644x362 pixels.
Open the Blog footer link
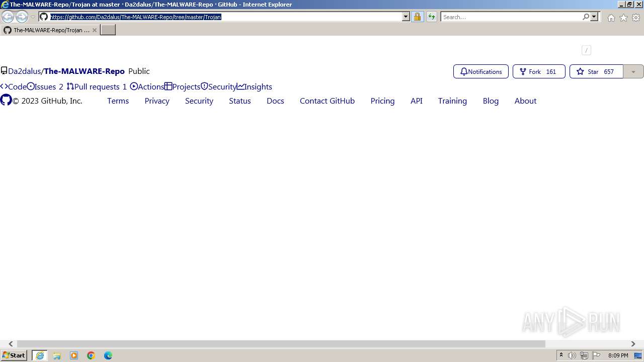click(x=491, y=101)
